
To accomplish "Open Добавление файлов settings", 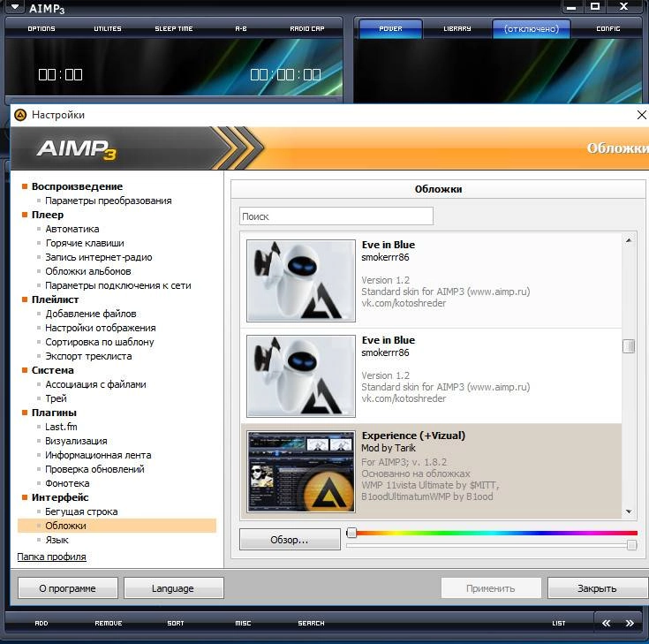I will coord(91,314).
